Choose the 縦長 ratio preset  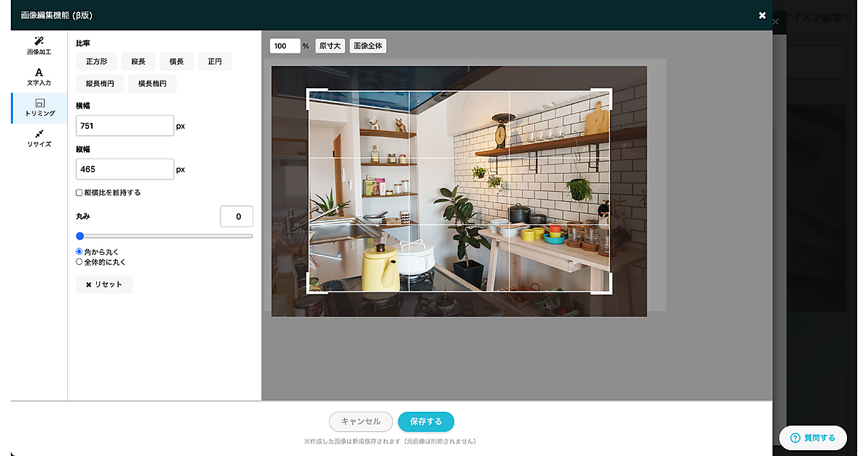click(138, 62)
